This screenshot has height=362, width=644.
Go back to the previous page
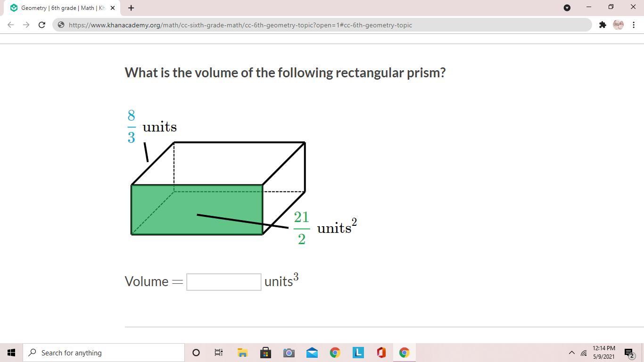coord(10,25)
